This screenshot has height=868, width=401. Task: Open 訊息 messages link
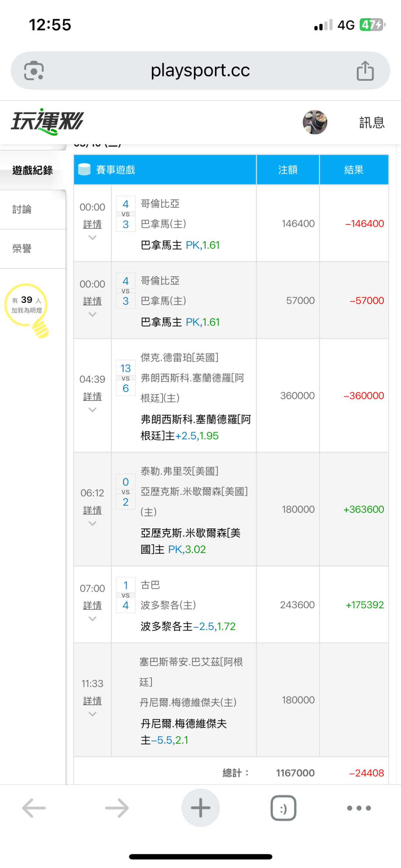pyautogui.click(x=372, y=122)
